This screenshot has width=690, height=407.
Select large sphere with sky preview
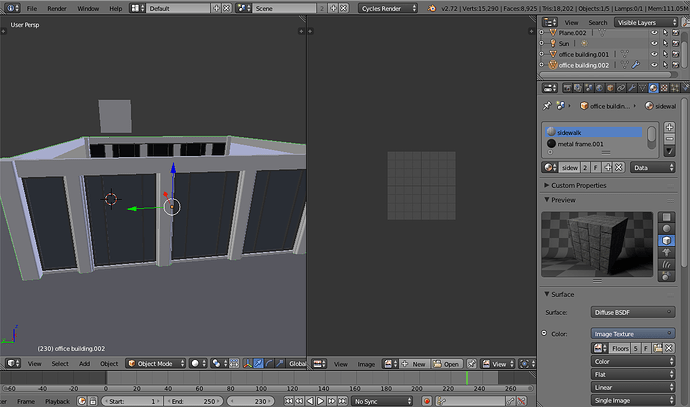pyautogui.click(x=666, y=276)
